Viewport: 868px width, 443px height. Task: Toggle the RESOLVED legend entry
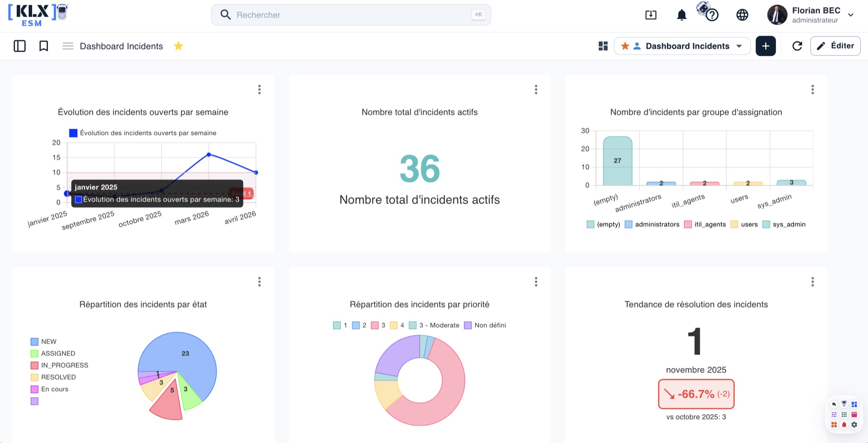pos(53,377)
